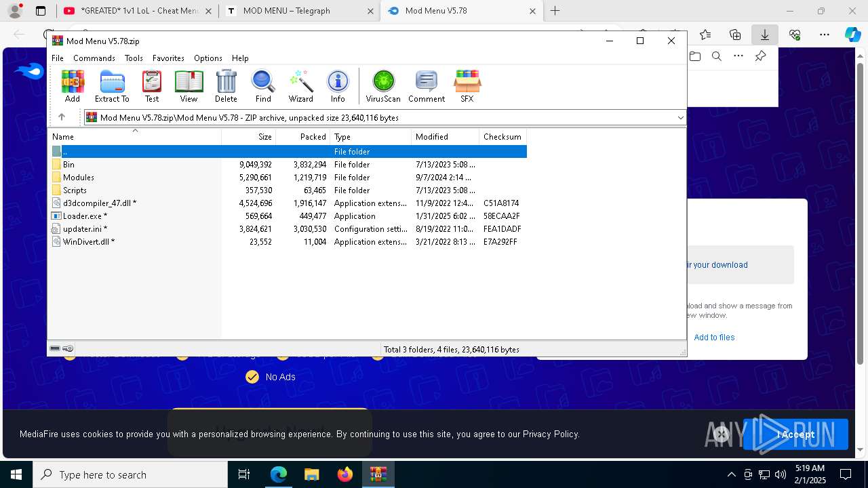
Task: Open the Wizard tool
Action: (x=300, y=86)
